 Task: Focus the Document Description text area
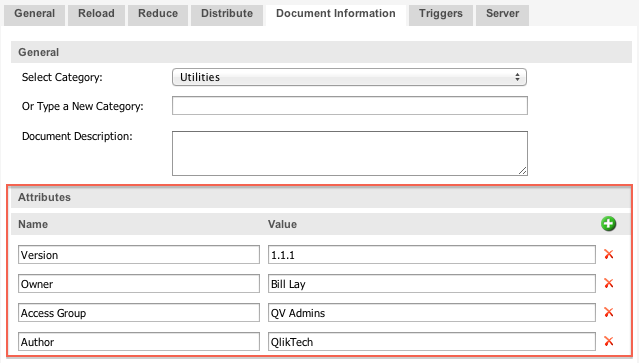350,153
